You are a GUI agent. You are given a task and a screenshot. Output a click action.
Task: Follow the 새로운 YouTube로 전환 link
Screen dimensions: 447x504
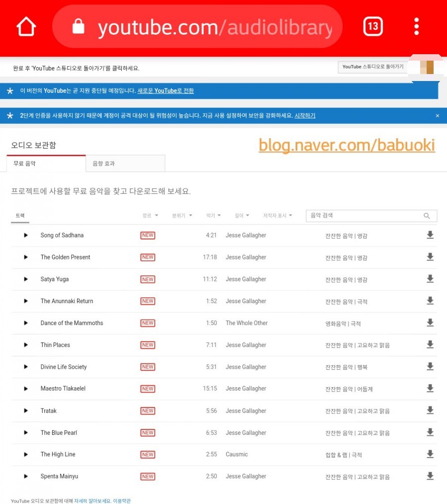tap(166, 91)
